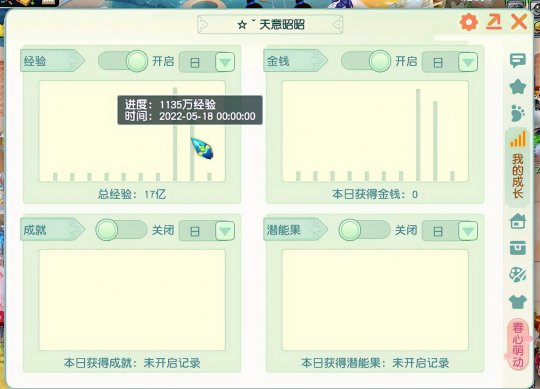Open the paint palette sidebar icon
This screenshot has height=389, width=540.
click(x=518, y=274)
